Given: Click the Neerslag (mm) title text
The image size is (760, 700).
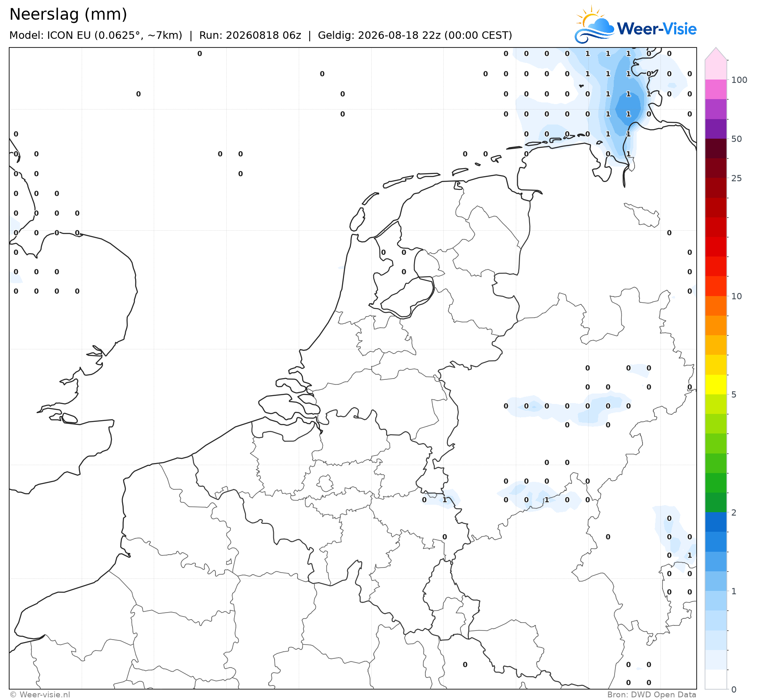Looking at the screenshot, I should click(x=68, y=15).
